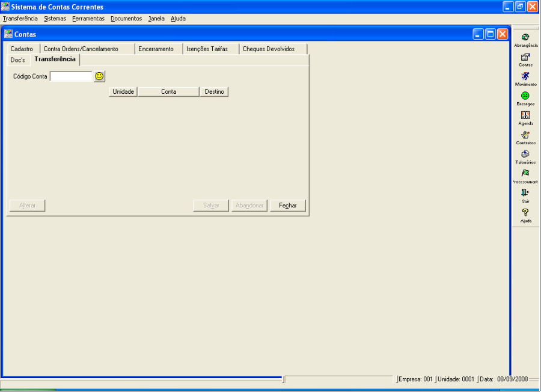This screenshot has width=541, height=392.
Task: Switch to the Cadastro tab
Action: 22,49
